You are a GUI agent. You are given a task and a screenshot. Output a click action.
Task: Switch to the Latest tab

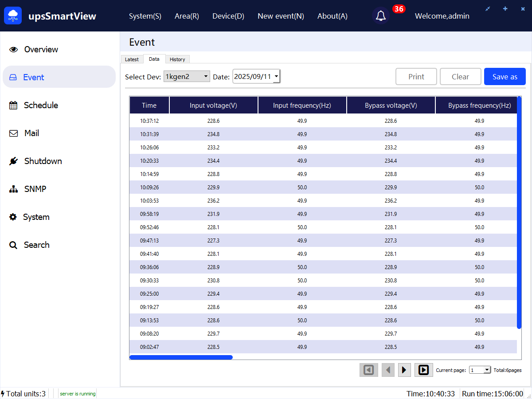point(132,59)
